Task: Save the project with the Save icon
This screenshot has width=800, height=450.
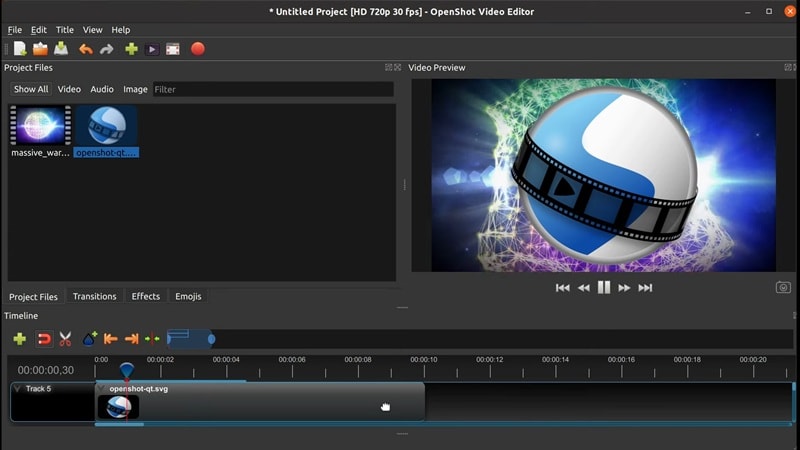Action: [61, 49]
